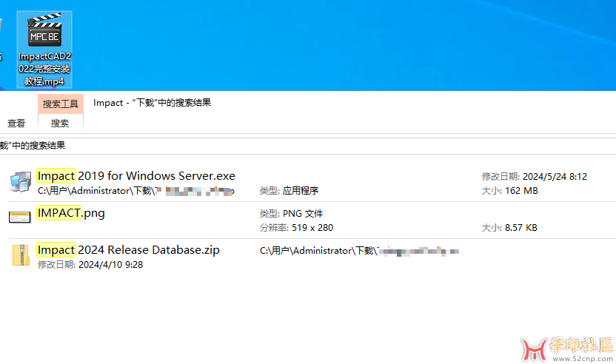
Task: Select the IMPACT.png file name
Action: pyautogui.click(x=71, y=213)
